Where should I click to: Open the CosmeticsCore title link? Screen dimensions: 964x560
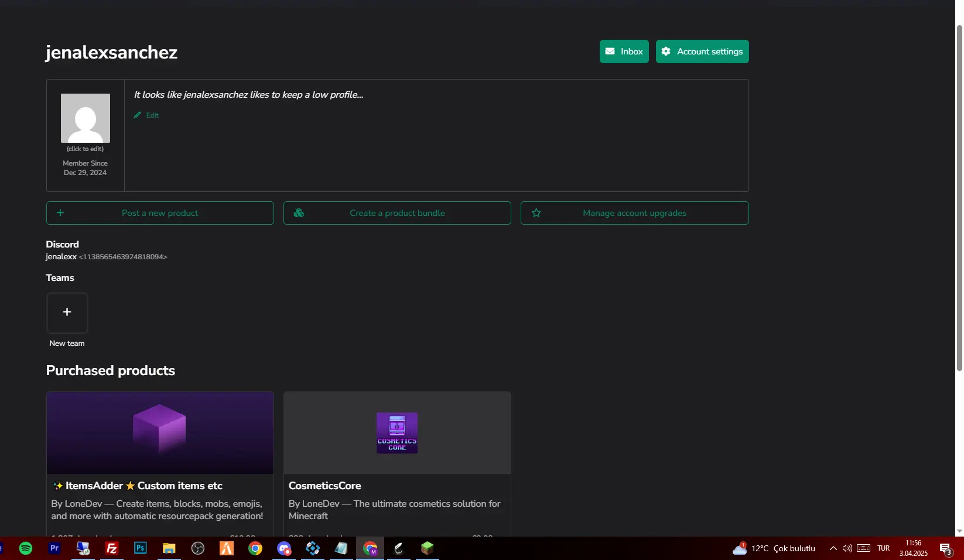[x=324, y=486]
